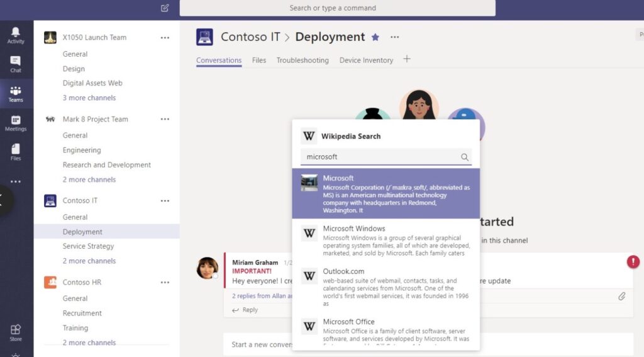Select the Microsoft Office result

pyautogui.click(x=386, y=331)
